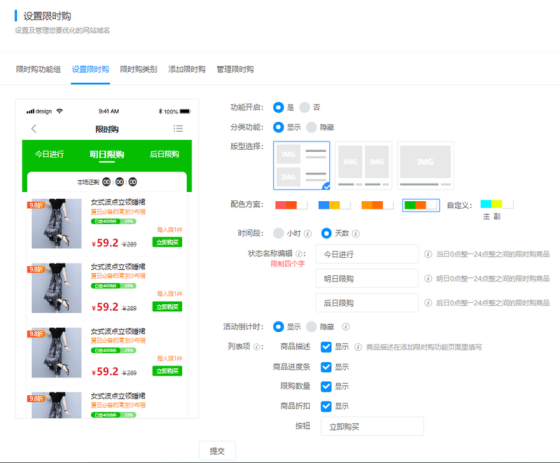Open the list menu icon in preview
The height and width of the screenshot is (463, 560).
(178, 128)
